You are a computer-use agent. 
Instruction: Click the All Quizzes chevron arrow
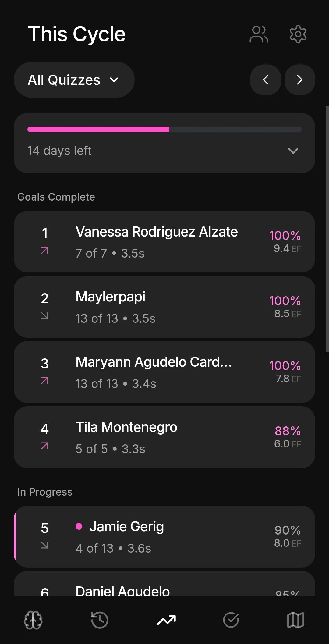coord(114,80)
